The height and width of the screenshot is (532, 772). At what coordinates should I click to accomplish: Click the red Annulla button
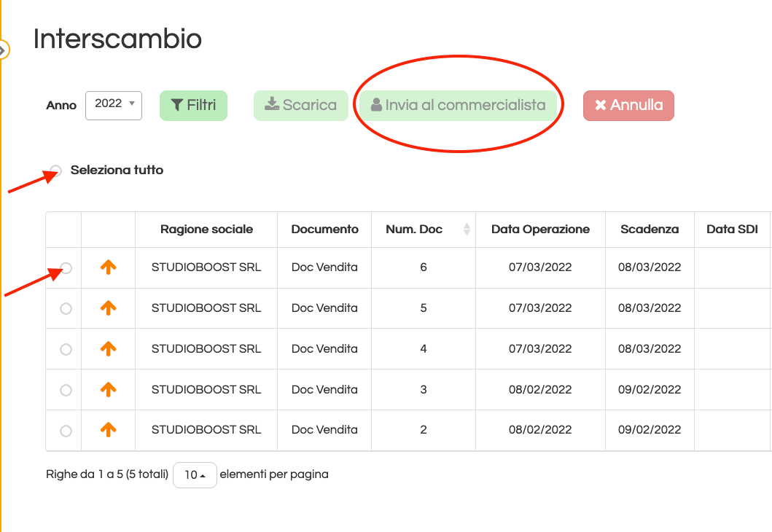click(628, 106)
